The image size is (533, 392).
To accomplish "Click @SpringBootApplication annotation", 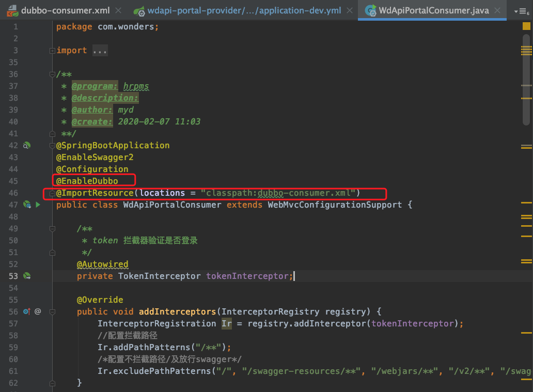I will (x=113, y=146).
